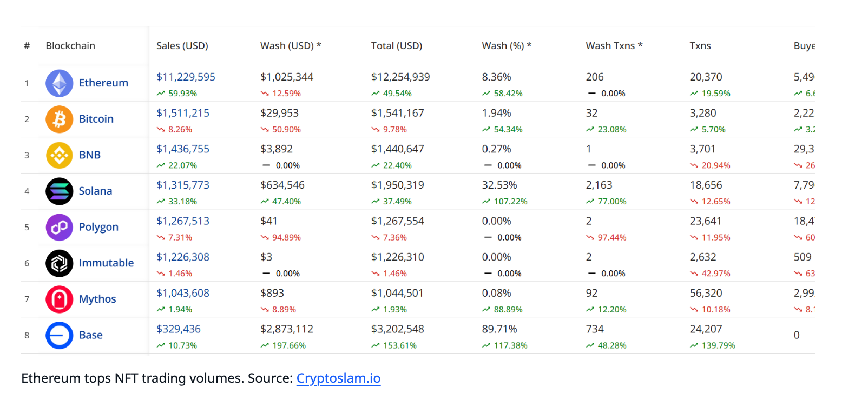Click Bitcoin sales value $1,511,215
The image size is (868, 400).
[183, 113]
